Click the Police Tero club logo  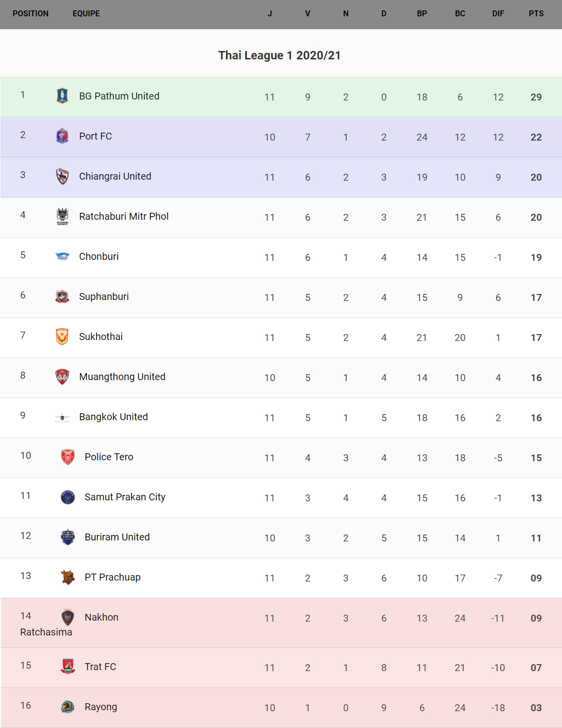68,457
